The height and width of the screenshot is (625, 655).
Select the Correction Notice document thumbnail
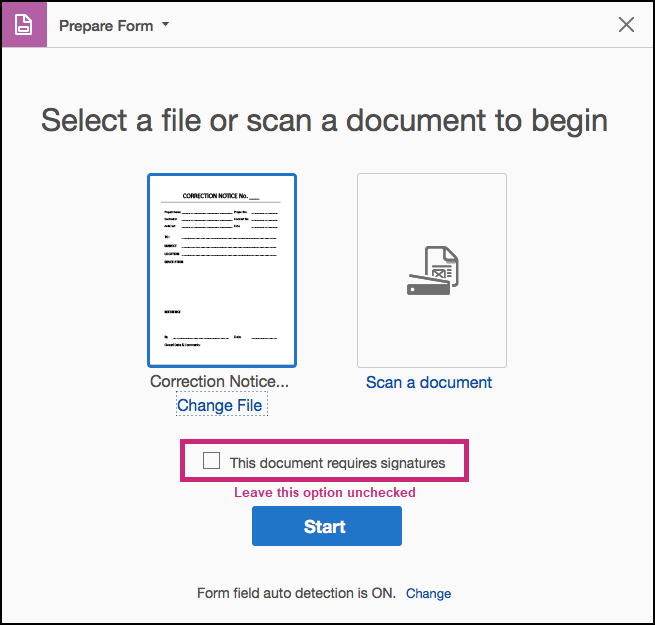(222, 270)
